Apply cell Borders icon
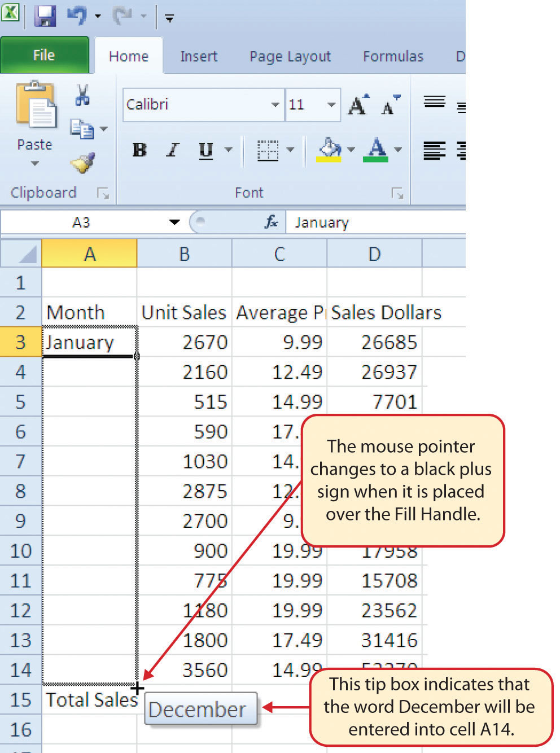 (268, 151)
